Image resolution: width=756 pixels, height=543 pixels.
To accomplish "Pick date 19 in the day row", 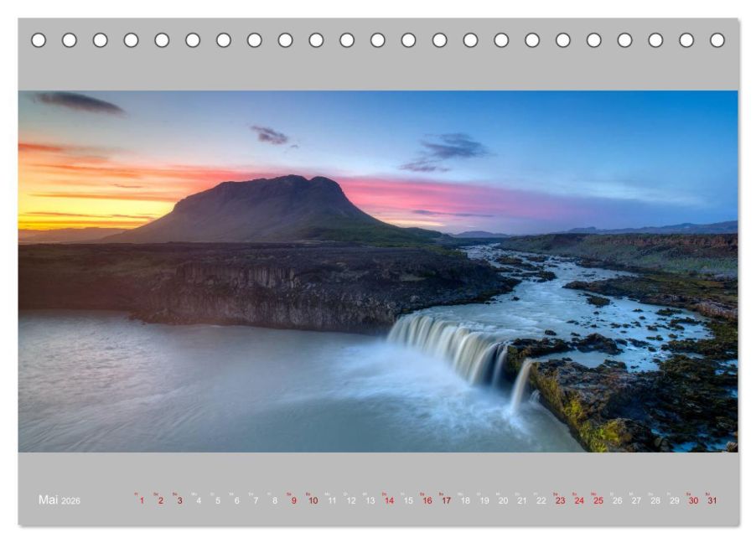I will pyautogui.click(x=484, y=500).
